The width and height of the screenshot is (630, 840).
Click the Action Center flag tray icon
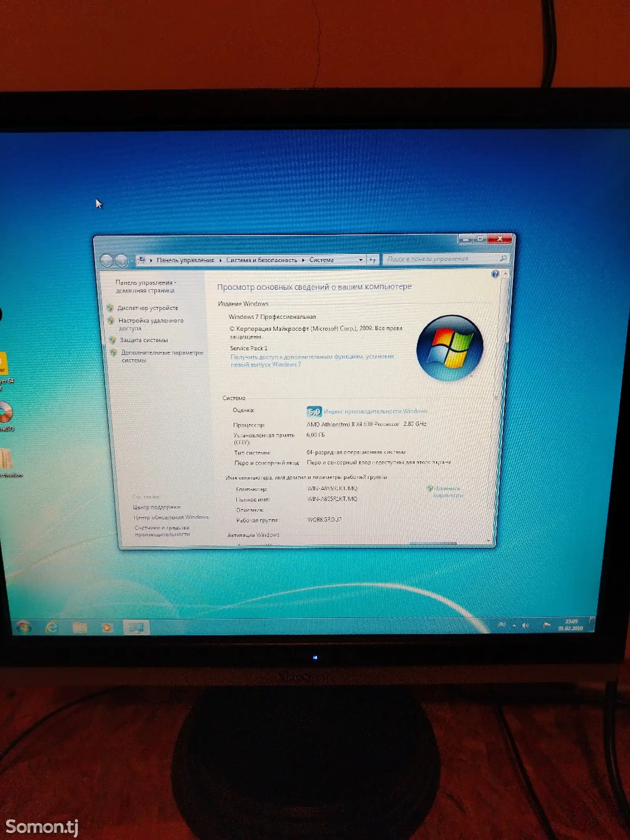click(x=547, y=625)
